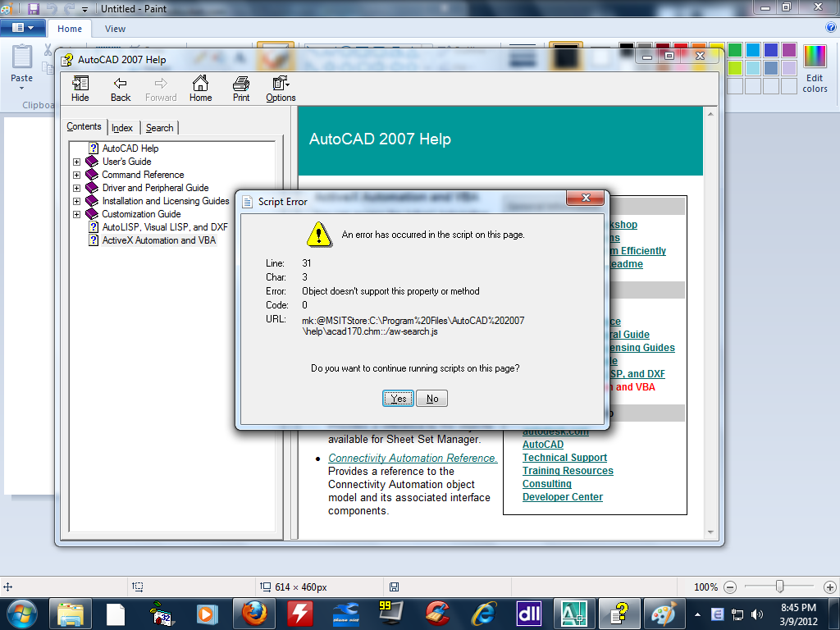Close the Script Error dialog

[x=586, y=198]
